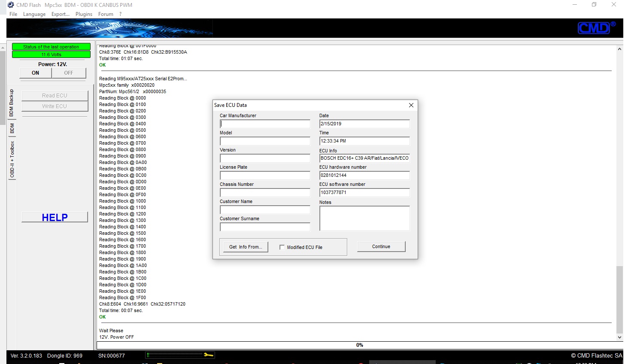625x364 pixels.
Task: Switch to the BDM Backup side tab
Action: pos(12,103)
